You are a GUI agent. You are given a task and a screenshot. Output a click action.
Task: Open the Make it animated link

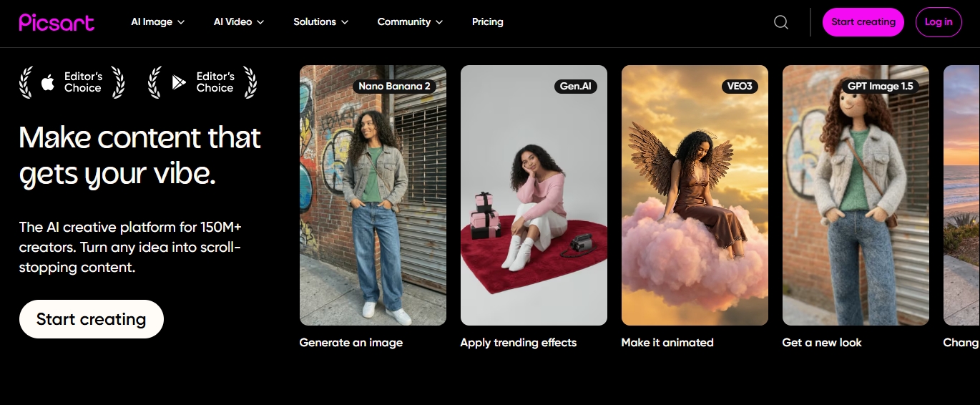[667, 343]
